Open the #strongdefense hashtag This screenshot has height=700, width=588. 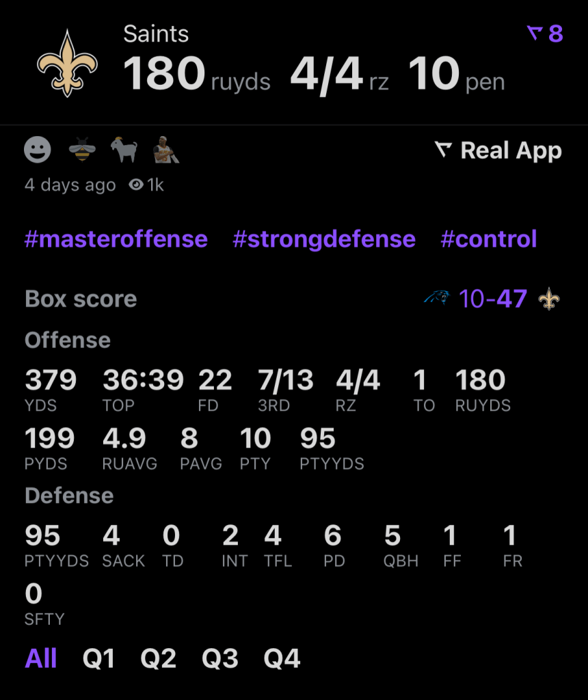(324, 239)
